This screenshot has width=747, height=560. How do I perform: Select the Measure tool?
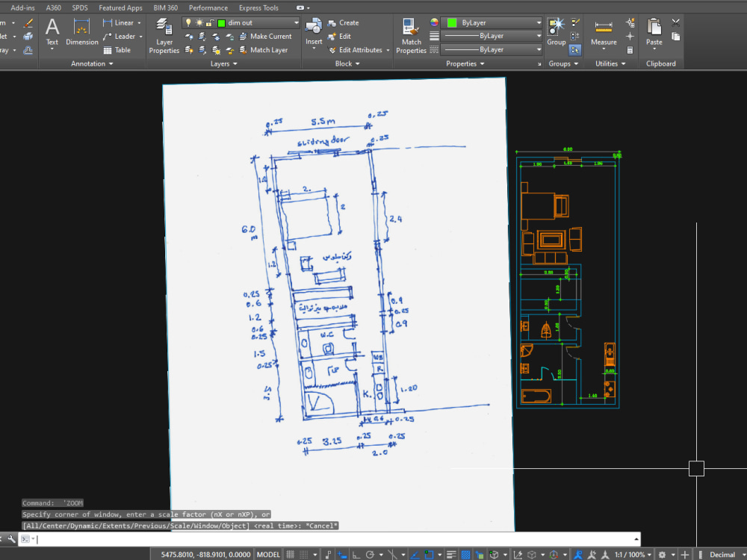604,32
